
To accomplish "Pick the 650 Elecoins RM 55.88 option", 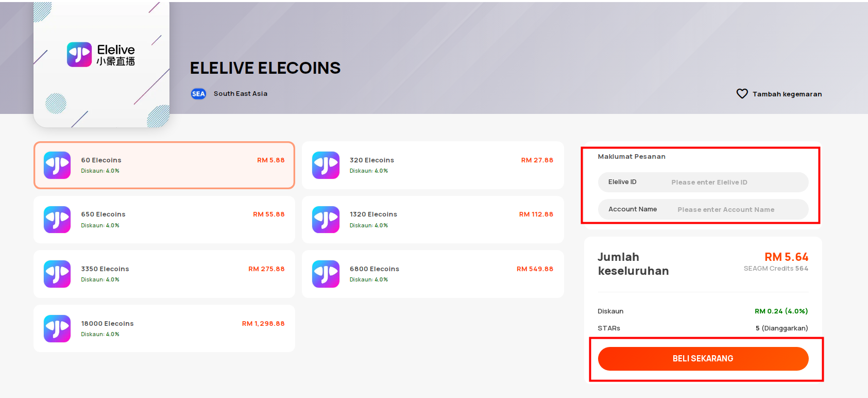I will pos(164,220).
